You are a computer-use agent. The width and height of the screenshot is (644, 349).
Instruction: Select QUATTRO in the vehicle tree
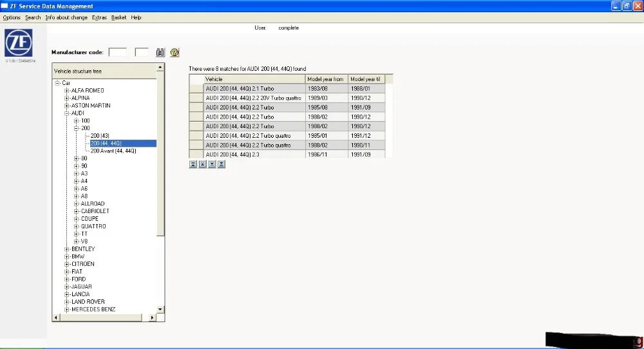coord(93,226)
